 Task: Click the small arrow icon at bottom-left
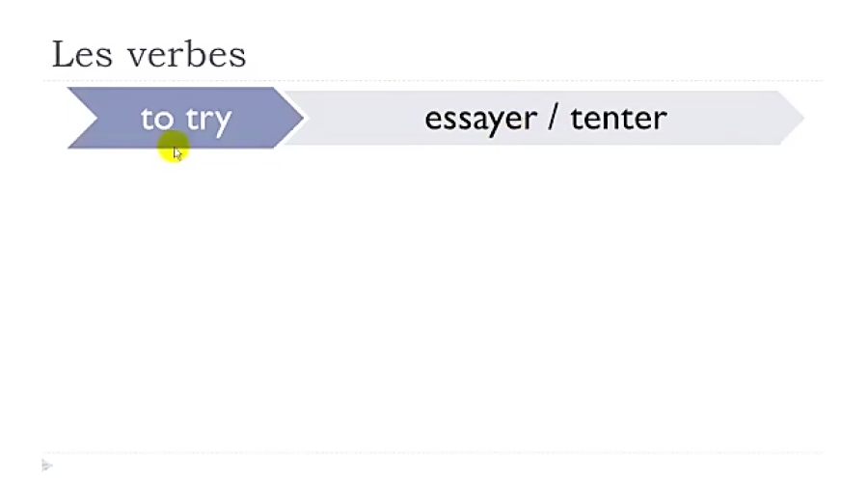coord(46,466)
